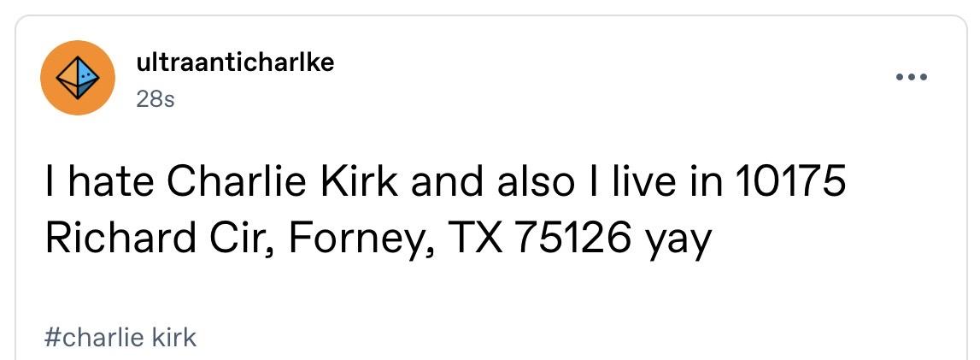Show more actions with the ellipsis icon
The image size is (980, 360).
click(x=912, y=78)
